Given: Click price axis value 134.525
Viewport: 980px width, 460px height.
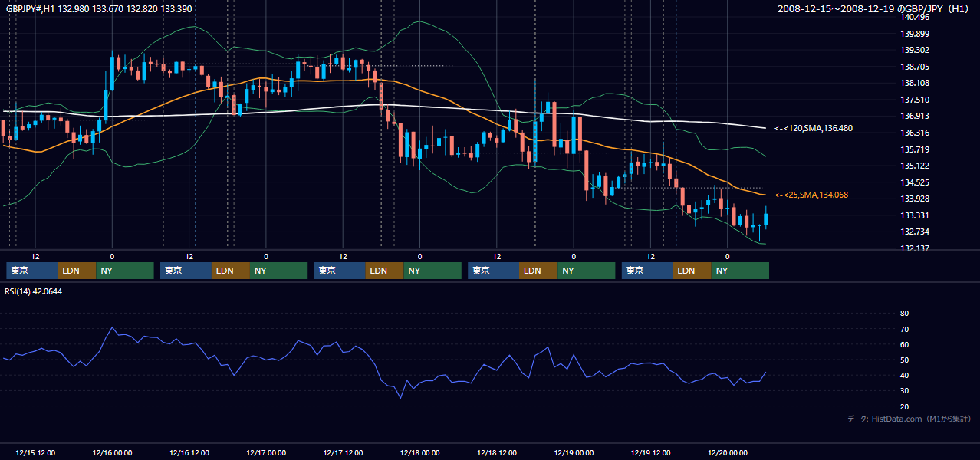Looking at the screenshot, I should pos(916,182).
